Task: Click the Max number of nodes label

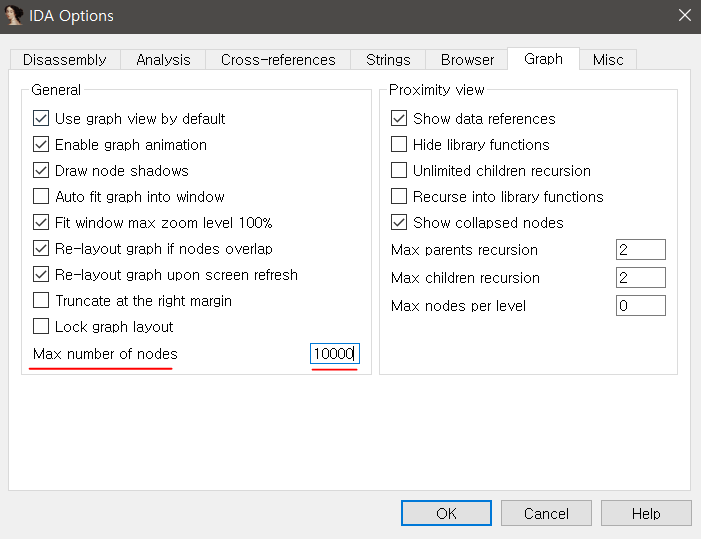Action: (x=105, y=354)
